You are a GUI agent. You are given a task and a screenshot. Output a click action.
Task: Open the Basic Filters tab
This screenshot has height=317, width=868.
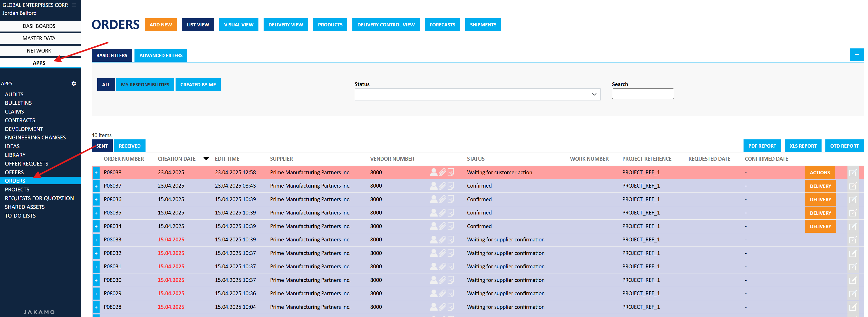[x=112, y=55]
